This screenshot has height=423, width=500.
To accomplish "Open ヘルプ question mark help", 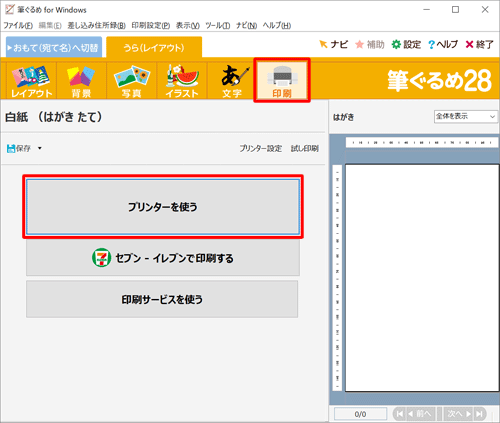I will (x=443, y=44).
